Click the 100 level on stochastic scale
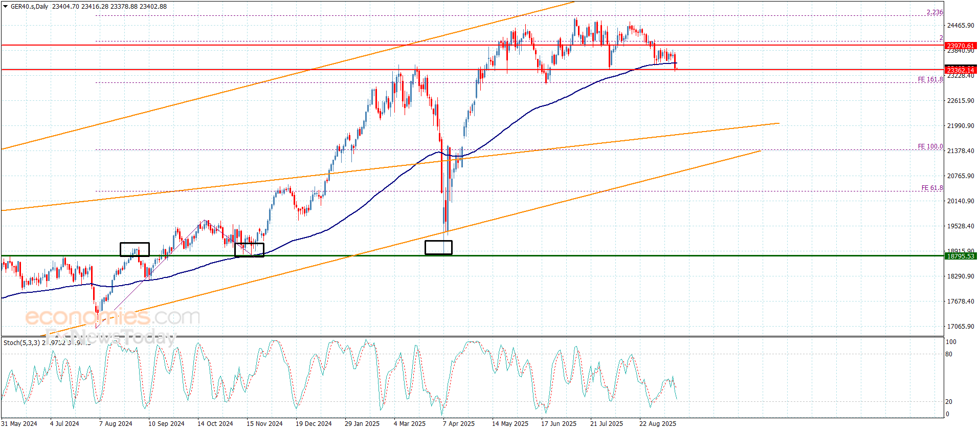Viewport: 980px width, 430px height. tap(951, 342)
